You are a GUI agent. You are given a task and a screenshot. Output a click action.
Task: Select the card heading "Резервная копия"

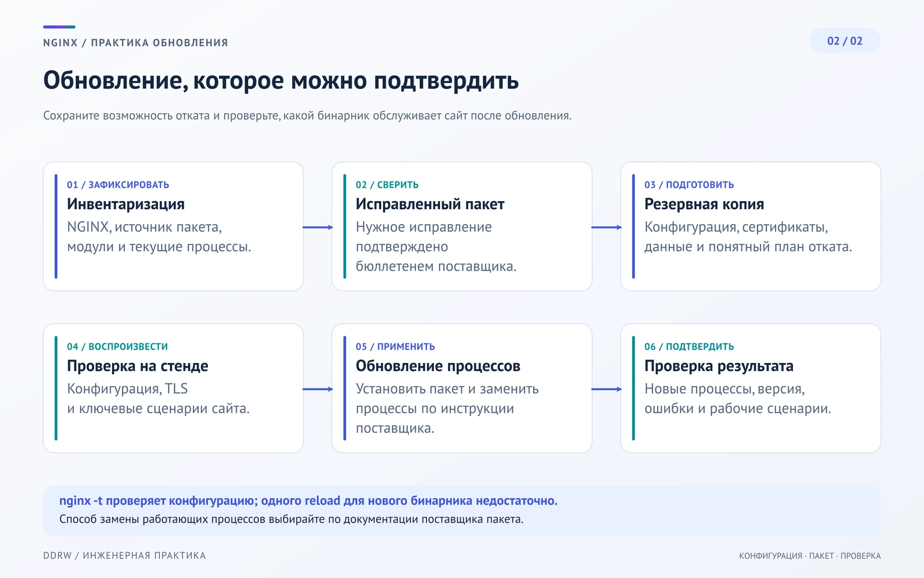click(x=704, y=204)
